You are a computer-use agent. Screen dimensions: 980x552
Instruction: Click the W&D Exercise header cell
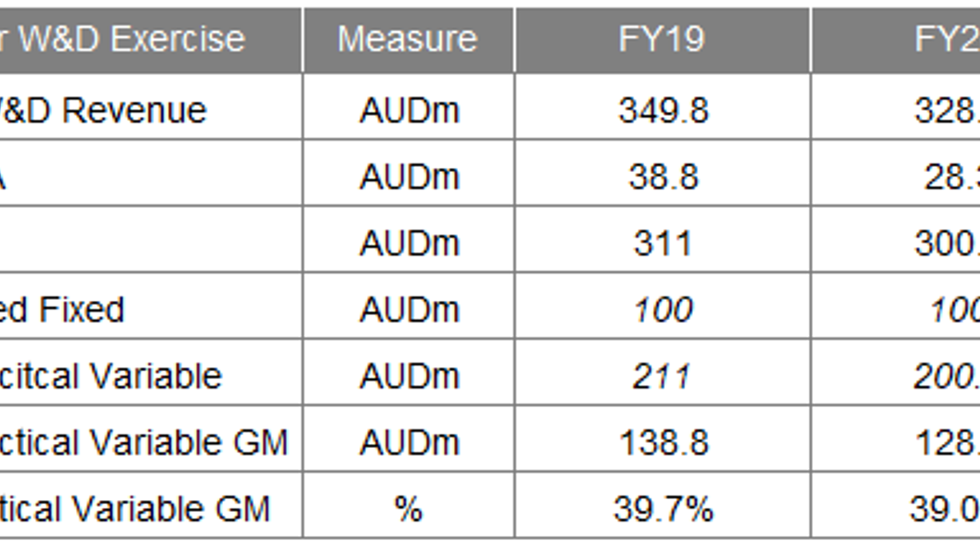point(150,40)
